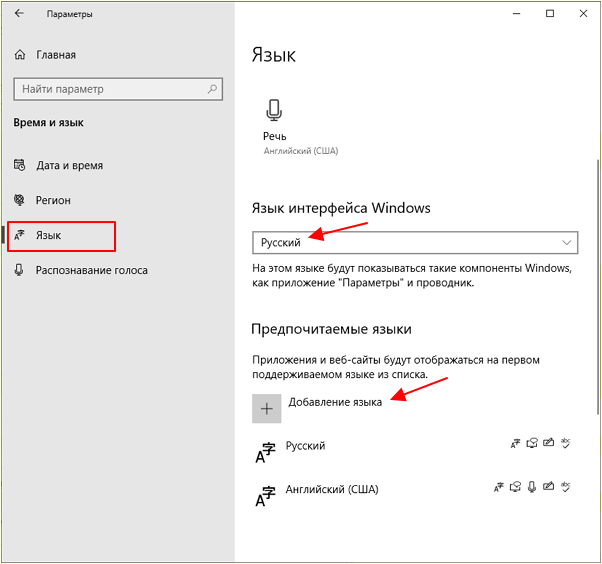The image size is (602, 564).
Task: Click the display language icon for Английский (США)
Action: click(x=498, y=487)
